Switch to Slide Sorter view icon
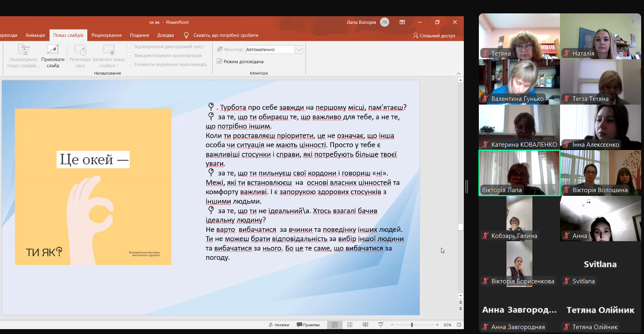Image resolution: width=644 pixels, height=334 pixels. point(350,325)
